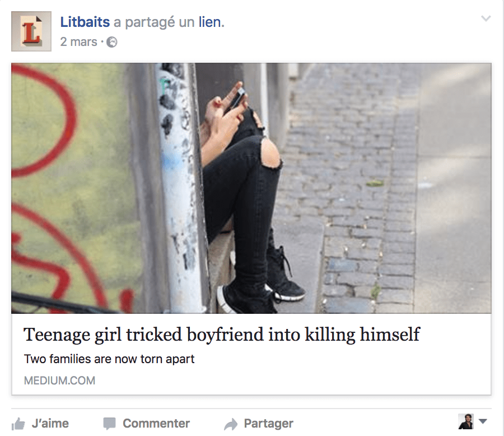This screenshot has height=436, width=504.
Task: Expand the identity switcher dropdown arrow
Action: tap(483, 421)
